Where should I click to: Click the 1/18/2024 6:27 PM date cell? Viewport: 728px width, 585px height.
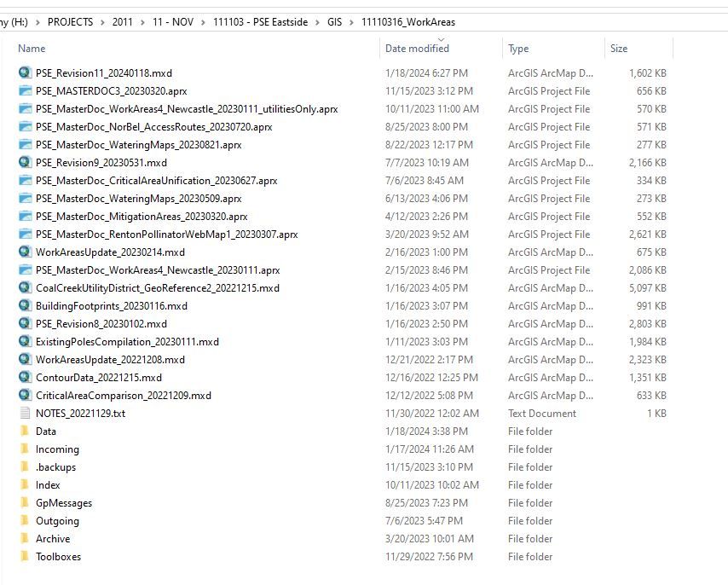pos(426,72)
